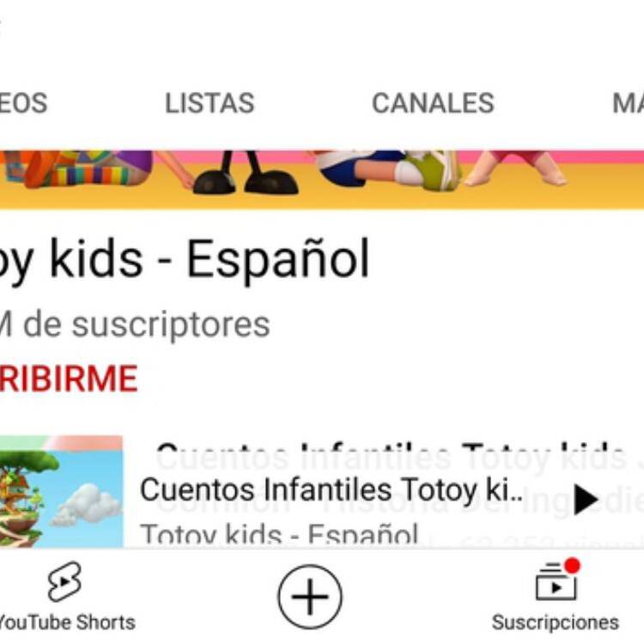644x644 pixels.
Task: Tap the de suscriptores count text
Action: tap(135, 325)
